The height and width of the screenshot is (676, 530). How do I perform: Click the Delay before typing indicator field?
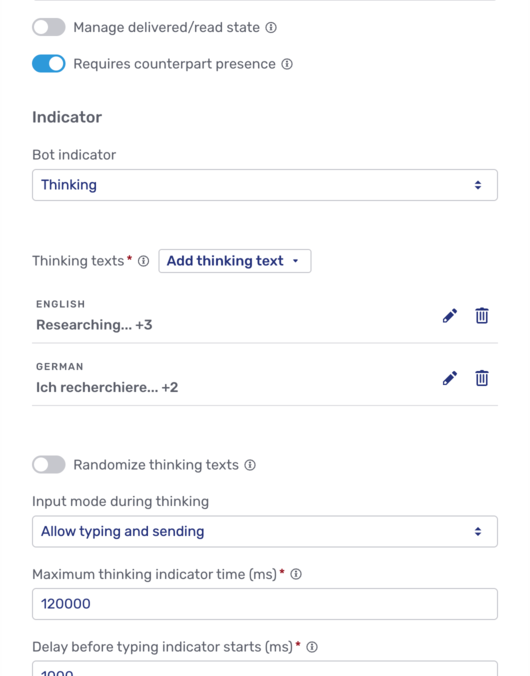coord(265,669)
